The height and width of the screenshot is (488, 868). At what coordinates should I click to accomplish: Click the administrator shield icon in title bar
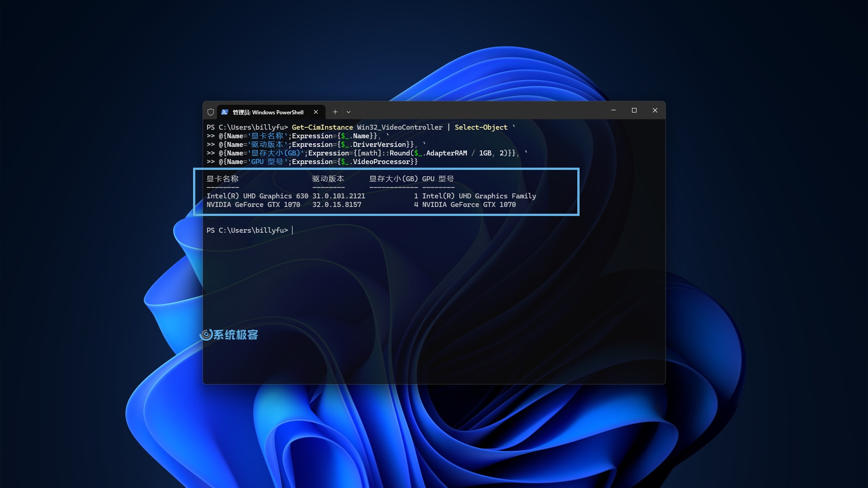211,112
